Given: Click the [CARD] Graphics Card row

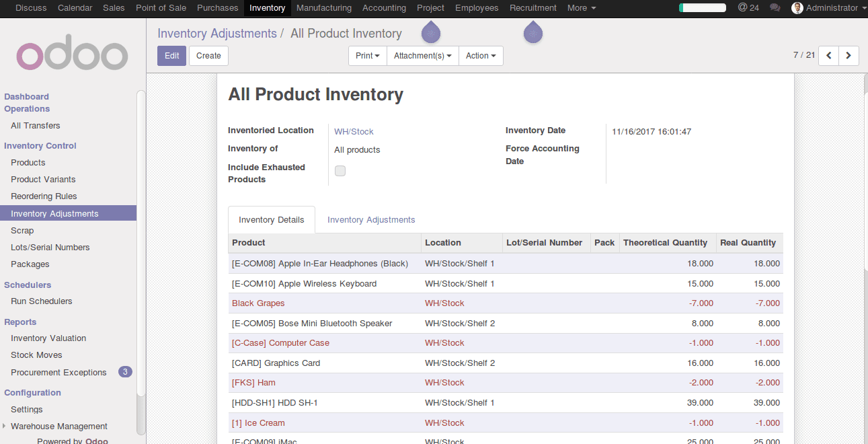Looking at the screenshot, I should pos(506,363).
